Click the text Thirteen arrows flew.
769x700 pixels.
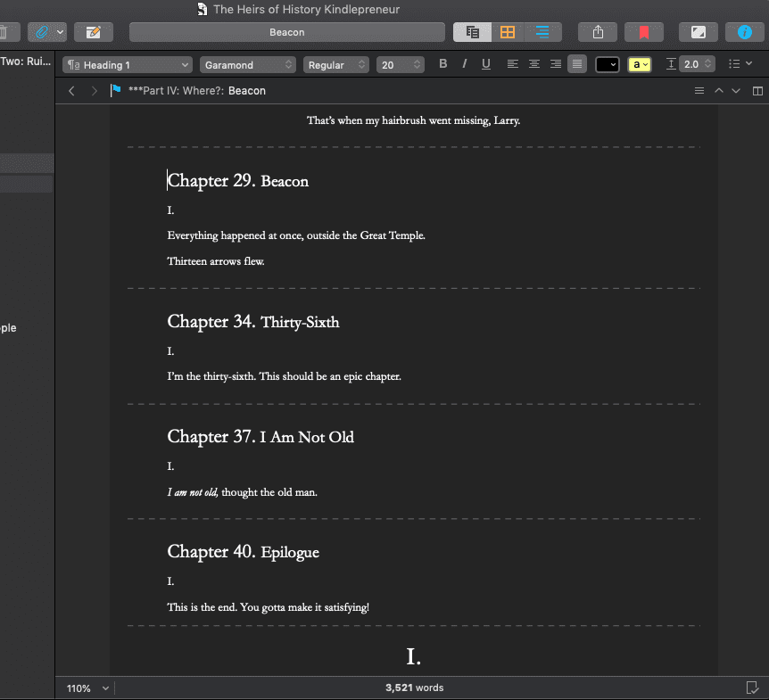[216, 261]
